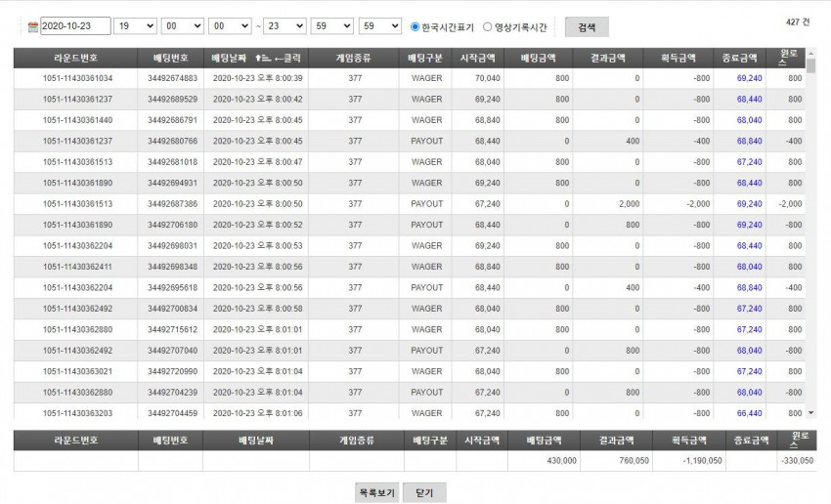Screen dimensions: 831x504
Task: Select round number 1051-11430361440 cell
Action: click(x=77, y=120)
